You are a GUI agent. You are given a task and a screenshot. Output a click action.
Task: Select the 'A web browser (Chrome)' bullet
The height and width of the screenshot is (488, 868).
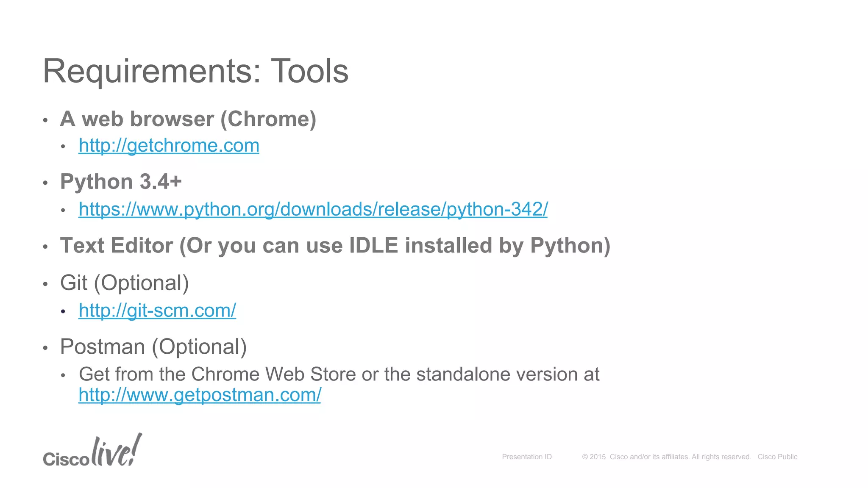click(x=188, y=119)
